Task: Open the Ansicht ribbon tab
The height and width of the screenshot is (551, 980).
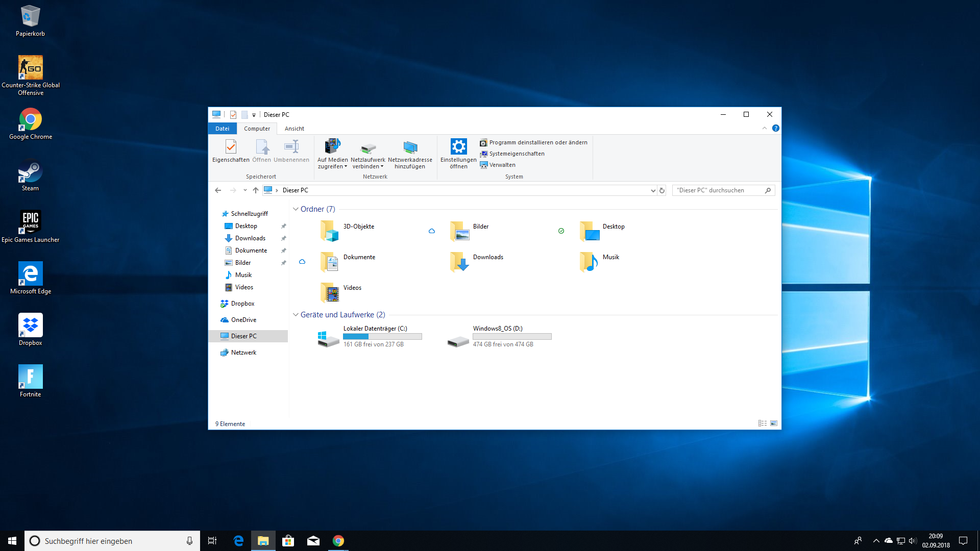Action: click(294, 129)
